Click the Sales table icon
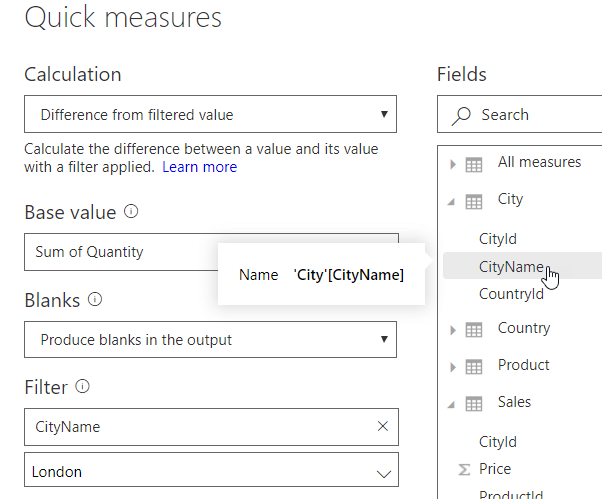The height and width of the screenshot is (499, 602). click(474, 403)
